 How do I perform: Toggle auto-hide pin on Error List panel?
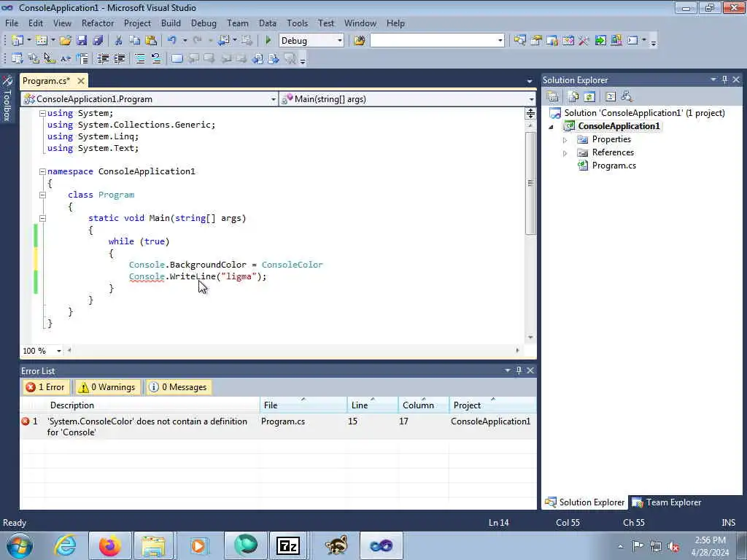point(519,370)
